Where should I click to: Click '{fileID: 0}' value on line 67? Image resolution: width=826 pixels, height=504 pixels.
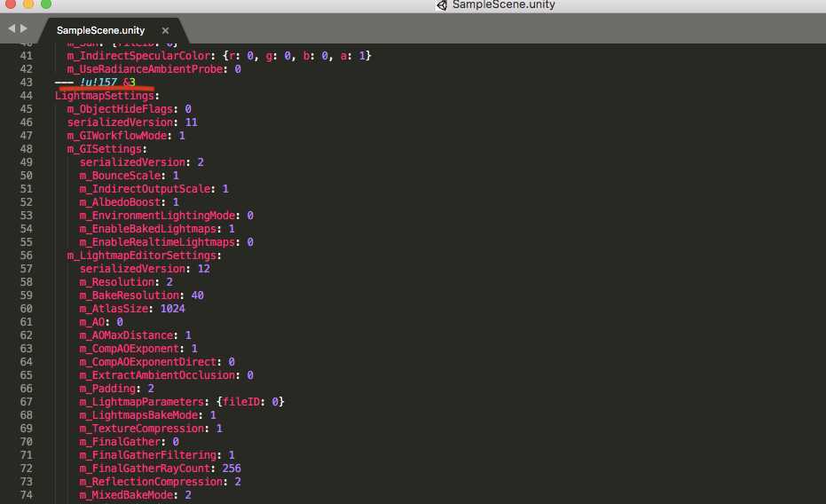click(x=250, y=402)
